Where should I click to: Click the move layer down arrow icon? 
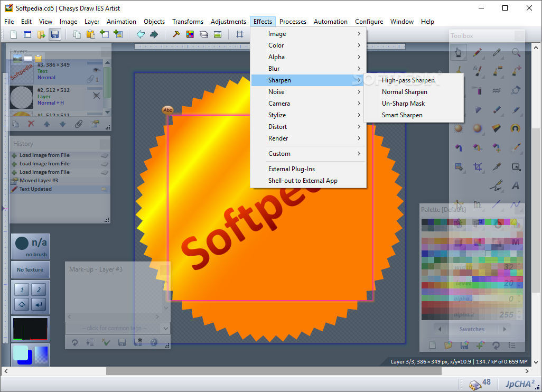pos(62,124)
